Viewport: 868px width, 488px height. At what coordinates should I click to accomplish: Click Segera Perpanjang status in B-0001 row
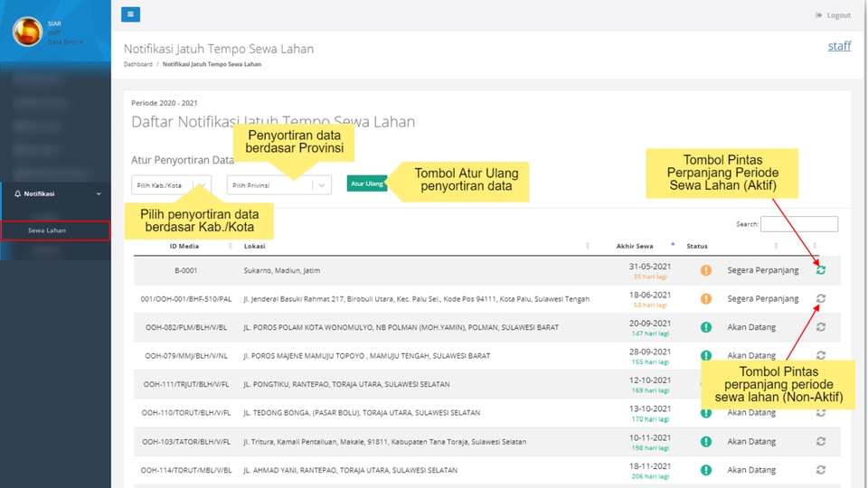tap(763, 270)
